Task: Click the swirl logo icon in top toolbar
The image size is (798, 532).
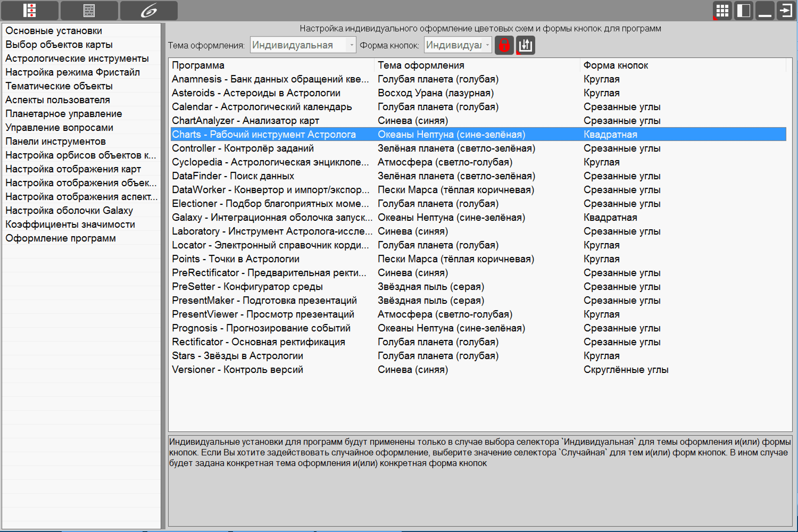Action: pos(149,11)
